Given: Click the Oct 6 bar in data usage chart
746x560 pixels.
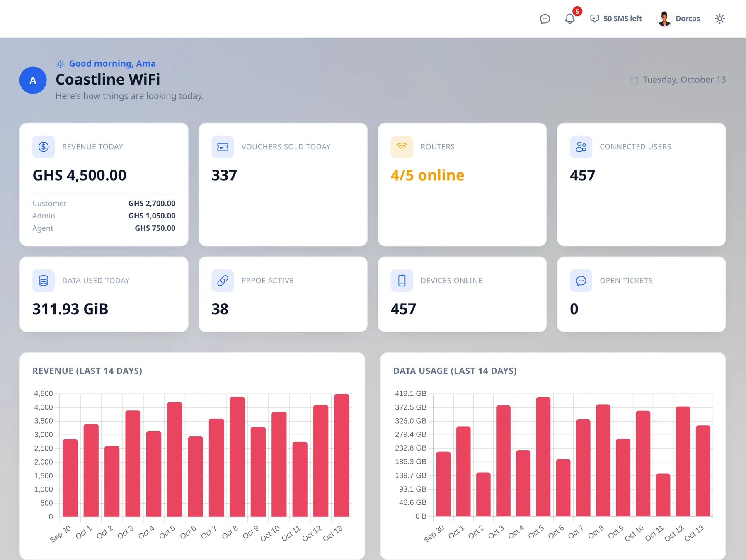Looking at the screenshot, I should click(563, 488).
